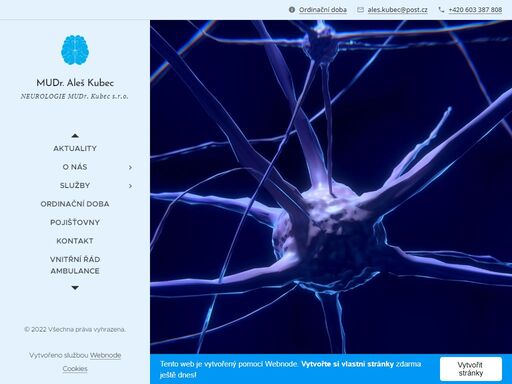Click the Ordinační doba link in top bar
512x384 pixels.
coord(323,10)
